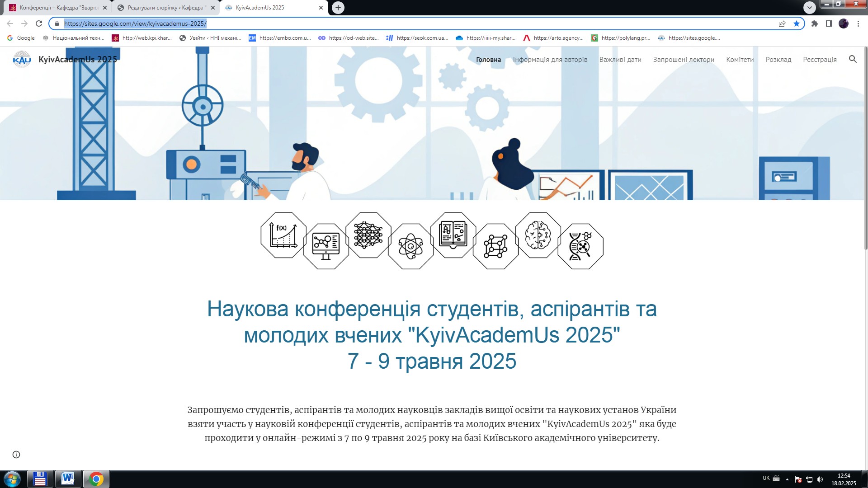Open the Windows Start button
Viewport: 868px width, 488px height.
(x=12, y=479)
